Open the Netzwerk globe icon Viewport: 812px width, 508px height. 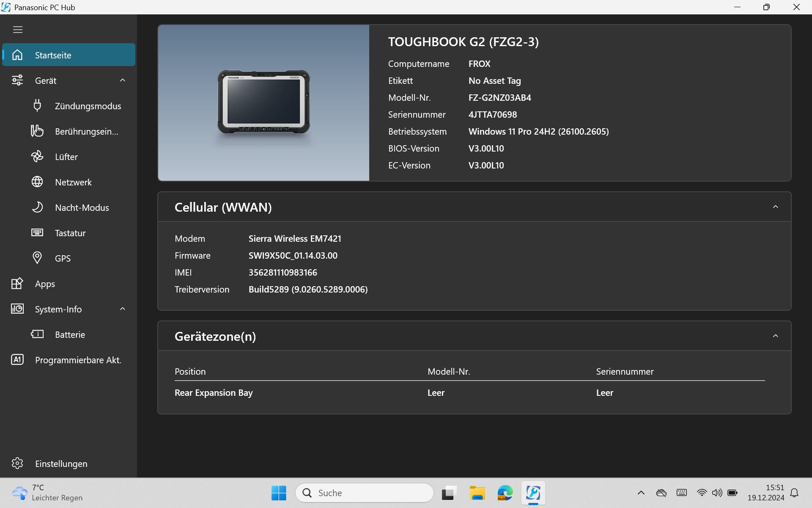click(x=37, y=182)
